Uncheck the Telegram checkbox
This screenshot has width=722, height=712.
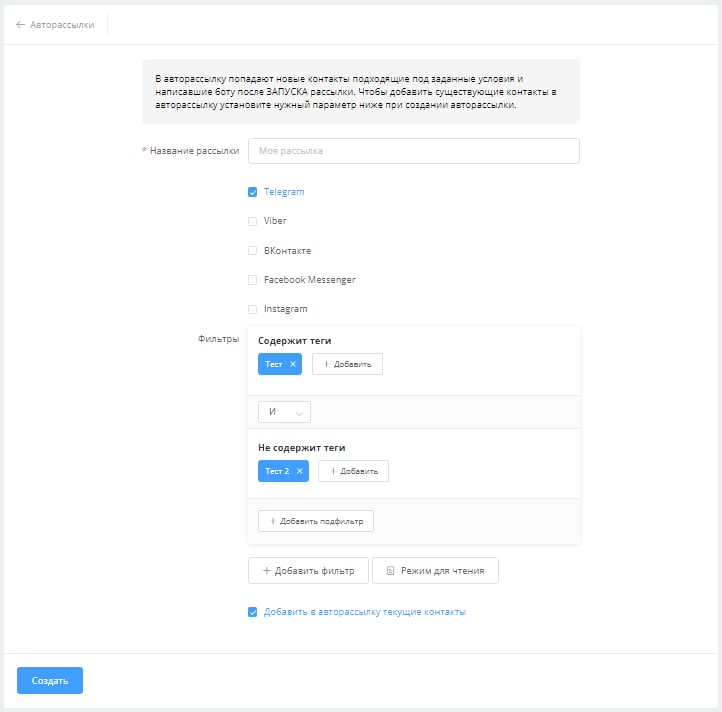click(253, 192)
